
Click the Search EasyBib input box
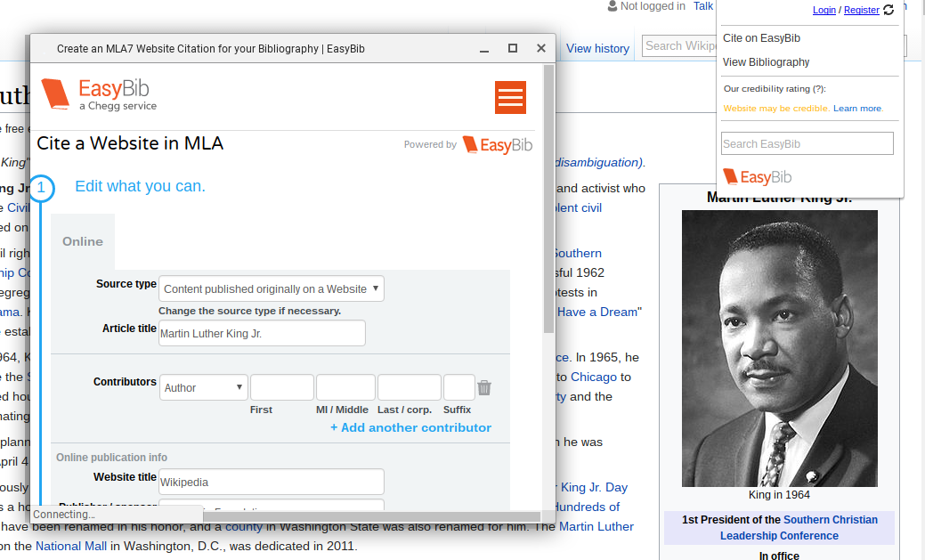(807, 143)
